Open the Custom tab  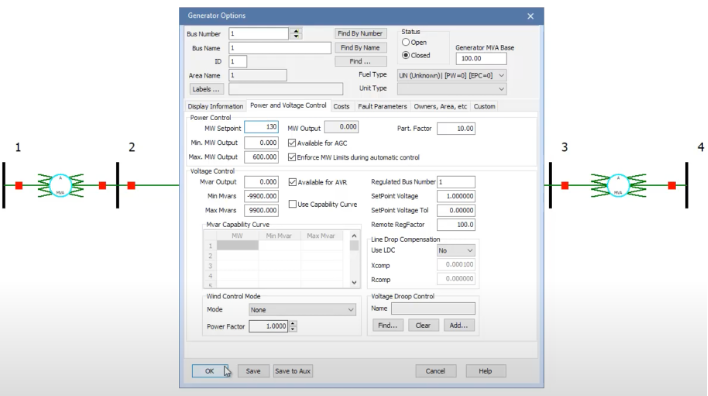click(484, 107)
